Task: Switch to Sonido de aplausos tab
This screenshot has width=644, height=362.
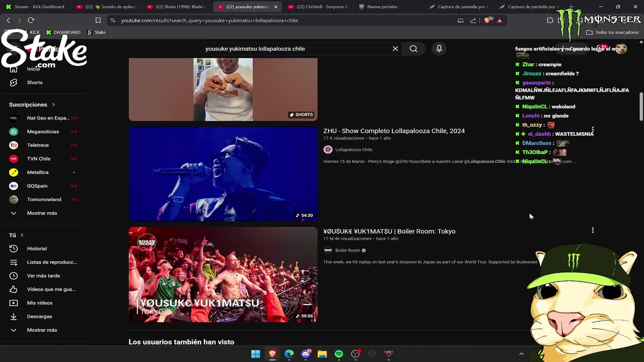Action: [x=106, y=7]
